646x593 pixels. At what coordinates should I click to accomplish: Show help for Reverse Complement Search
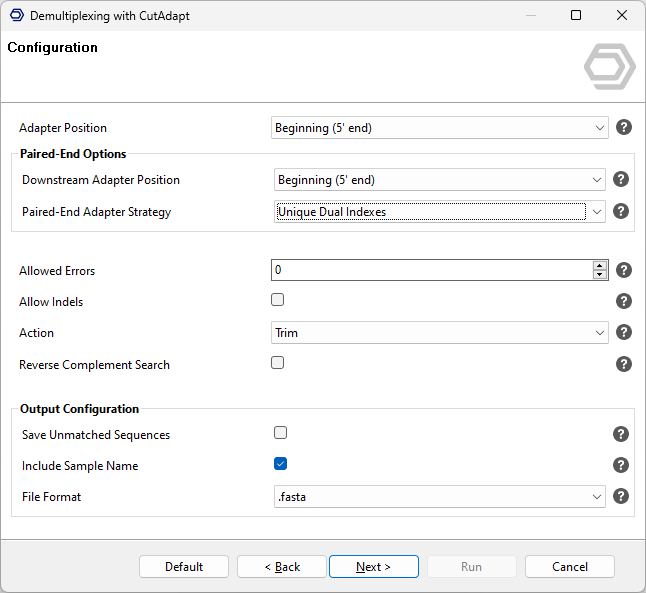(x=624, y=364)
